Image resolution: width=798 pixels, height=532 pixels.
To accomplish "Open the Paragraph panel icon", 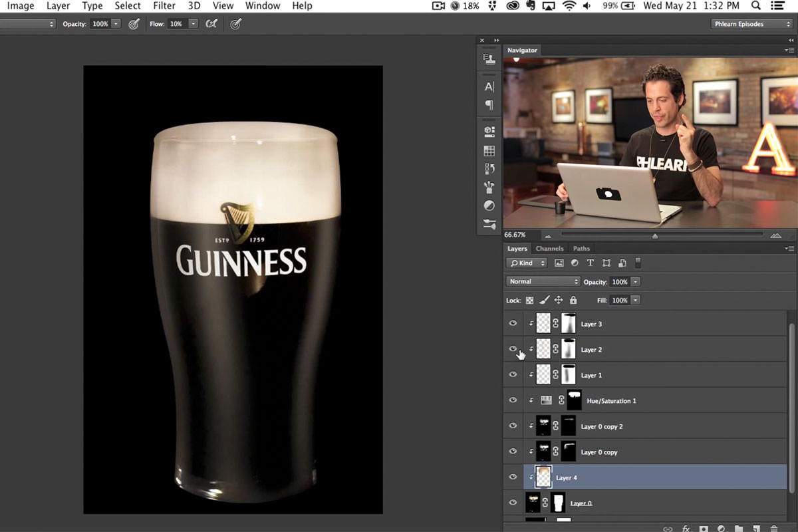I will [x=489, y=105].
